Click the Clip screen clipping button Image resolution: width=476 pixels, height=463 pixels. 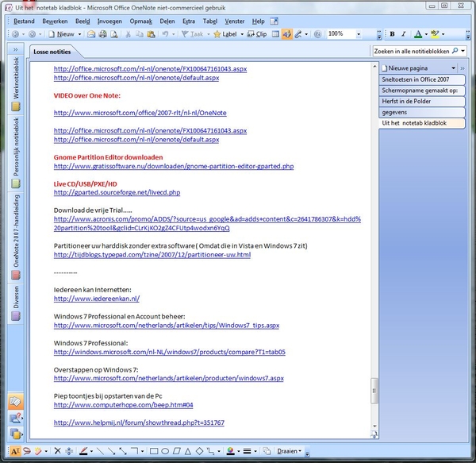[257, 34]
